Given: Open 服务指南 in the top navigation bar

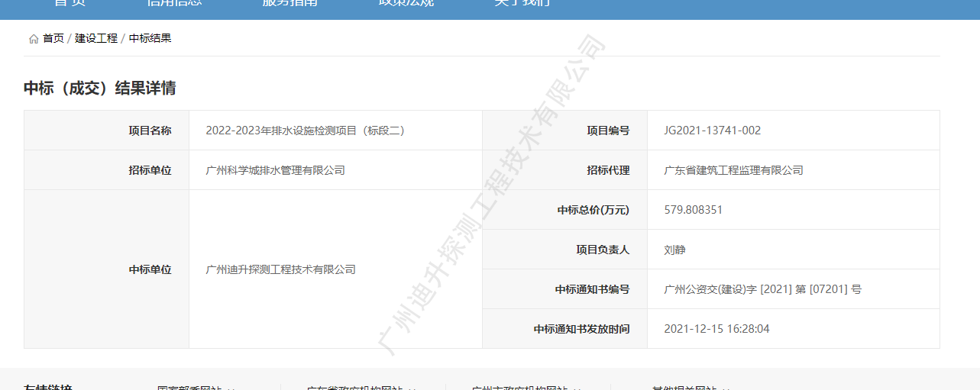Looking at the screenshot, I should tap(290, 2).
